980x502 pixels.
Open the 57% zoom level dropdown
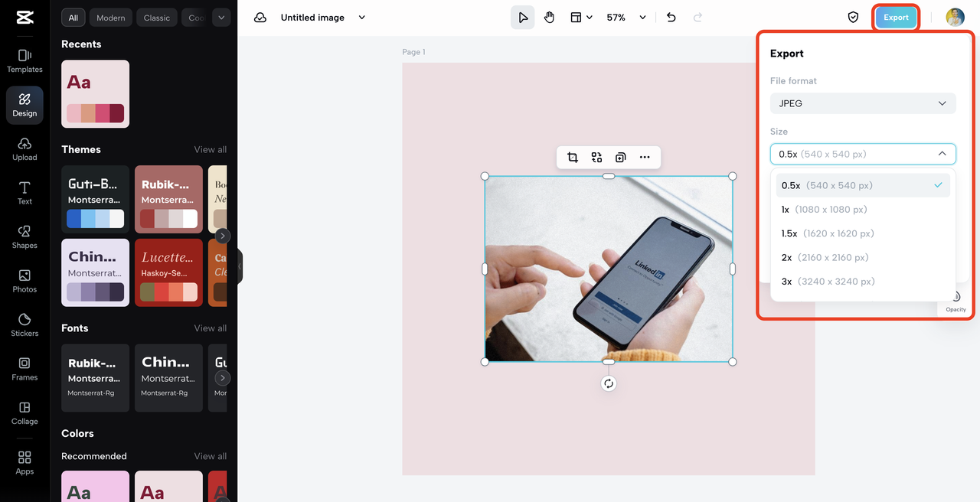coord(626,18)
